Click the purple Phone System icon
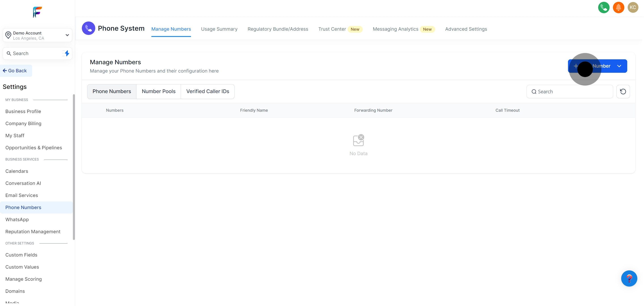 pos(88,28)
